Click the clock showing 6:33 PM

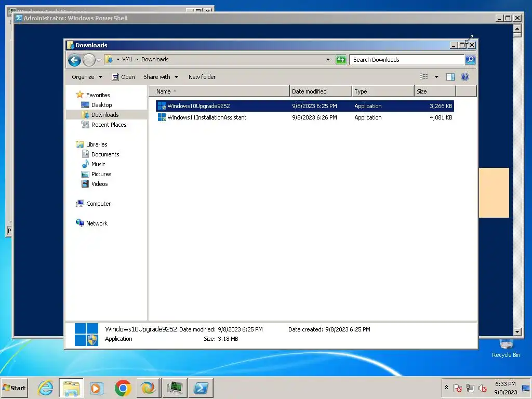pos(505,388)
